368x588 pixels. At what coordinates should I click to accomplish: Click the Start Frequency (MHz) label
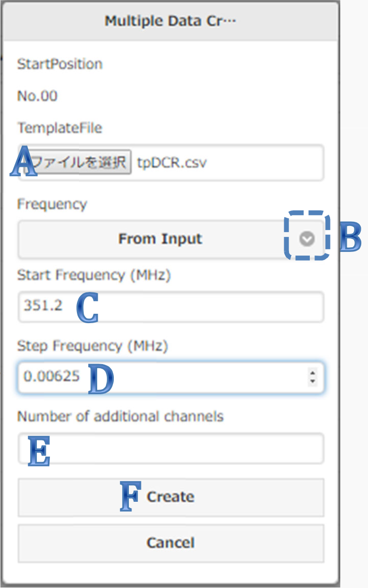point(94,275)
